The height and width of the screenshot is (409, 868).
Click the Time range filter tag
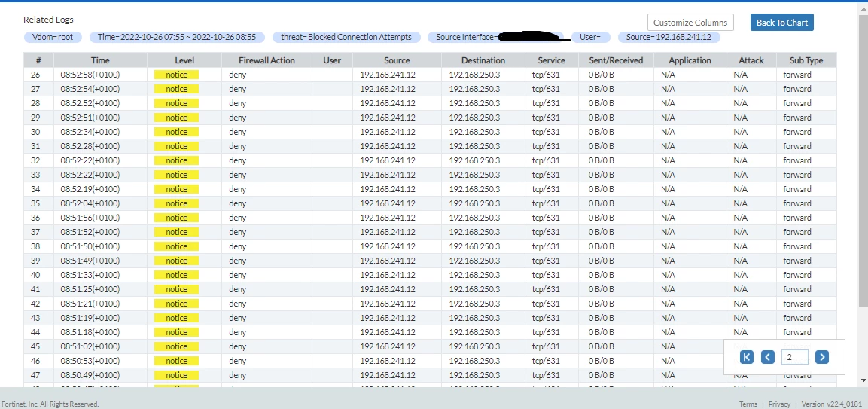click(x=177, y=37)
